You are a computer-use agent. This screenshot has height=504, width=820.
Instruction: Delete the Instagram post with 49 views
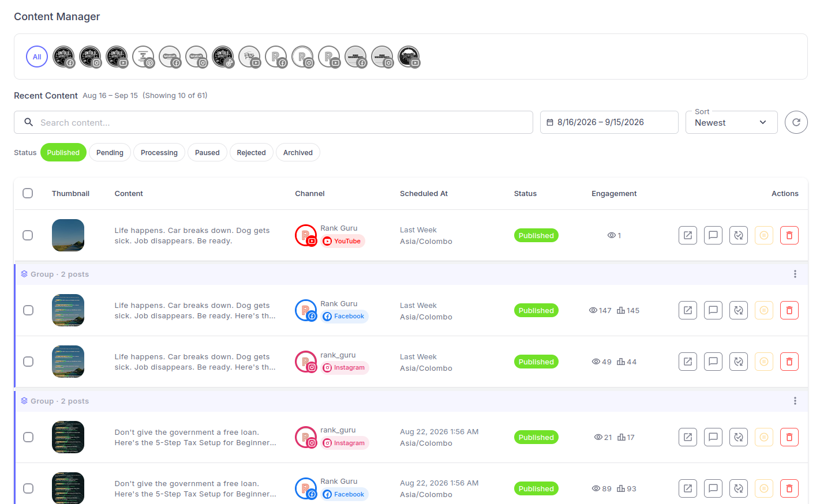tap(789, 362)
